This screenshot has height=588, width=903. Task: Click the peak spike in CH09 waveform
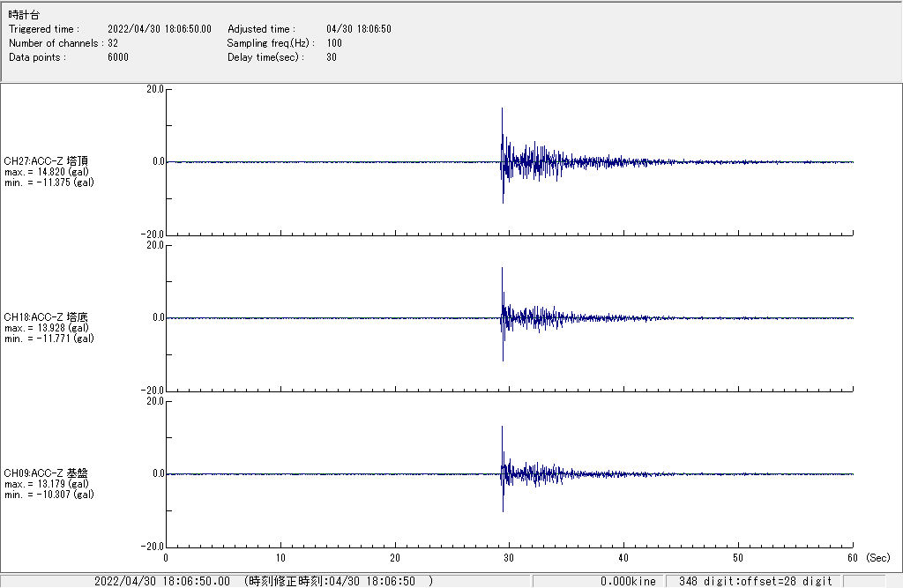pyautogui.click(x=502, y=428)
